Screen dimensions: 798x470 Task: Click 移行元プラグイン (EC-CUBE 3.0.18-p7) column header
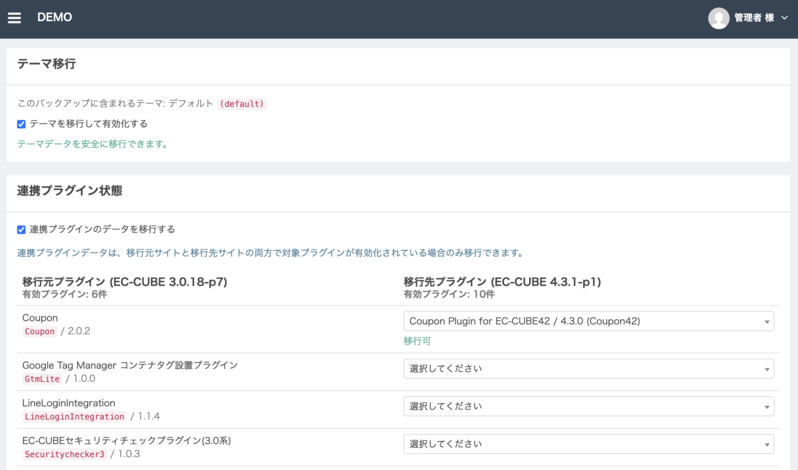click(x=125, y=282)
